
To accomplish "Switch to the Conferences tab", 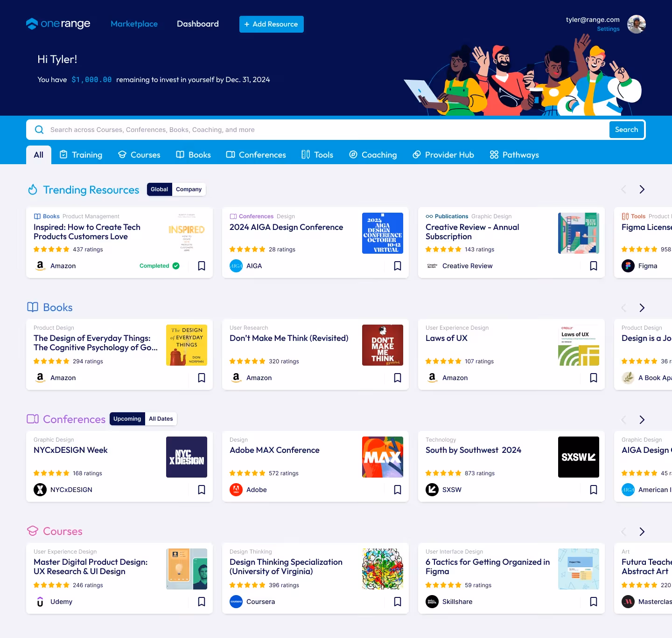I will (256, 155).
